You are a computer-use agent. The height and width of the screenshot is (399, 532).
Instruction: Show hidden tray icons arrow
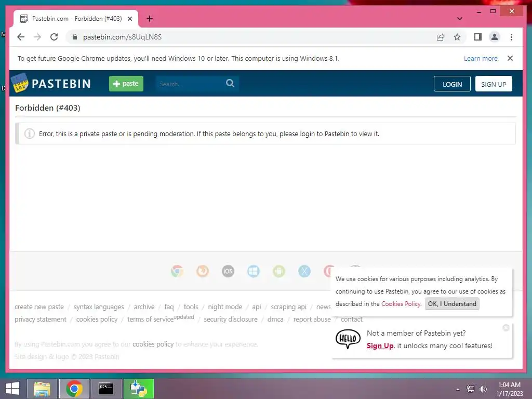coord(458,389)
